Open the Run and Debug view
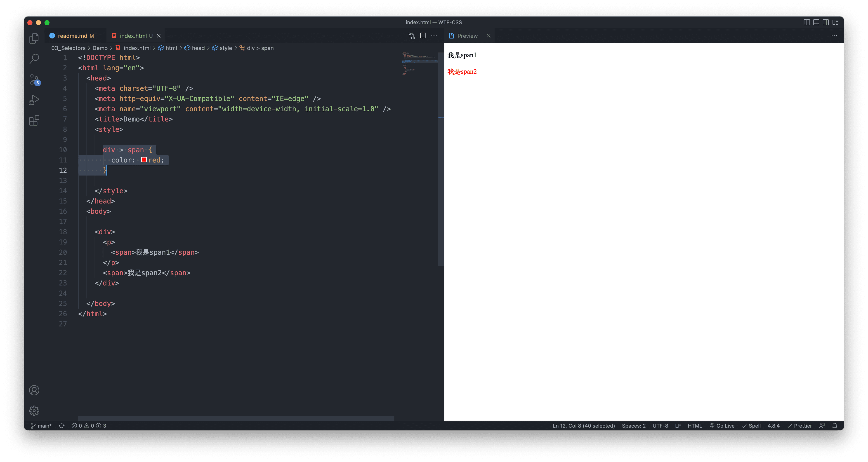 (x=34, y=100)
